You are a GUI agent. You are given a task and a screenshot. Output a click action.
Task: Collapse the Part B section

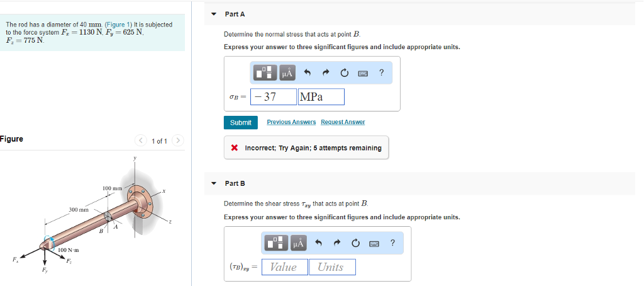[x=213, y=183]
